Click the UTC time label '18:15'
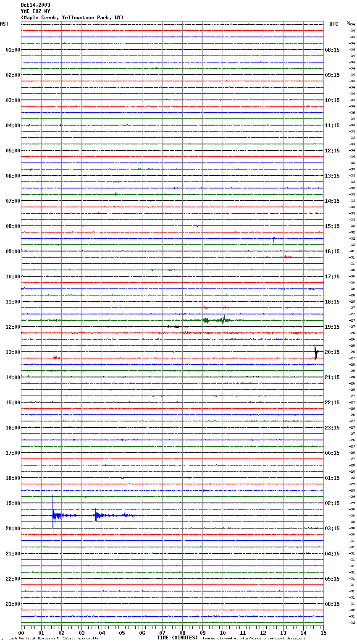 (332, 302)
